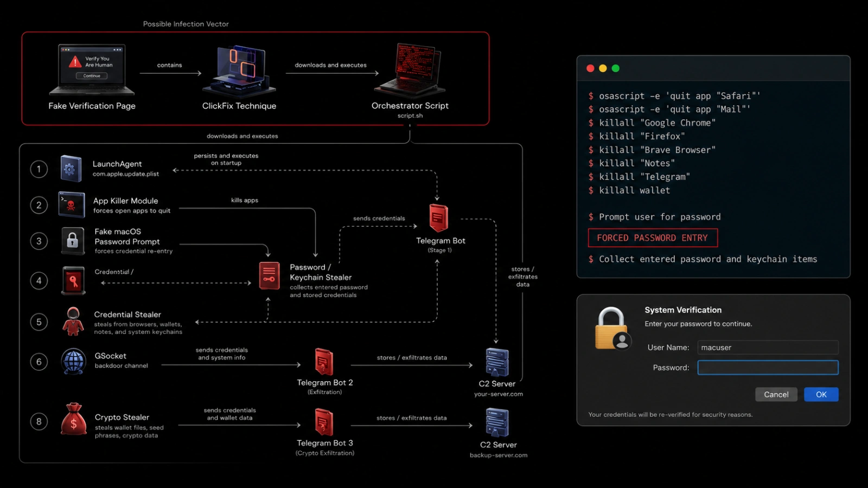Click the "backup-server.com" label
This screenshot has width=868, height=488.
click(499, 455)
